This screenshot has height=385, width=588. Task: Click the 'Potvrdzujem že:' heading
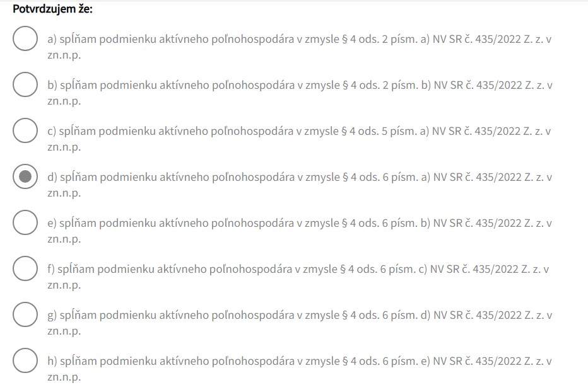point(52,9)
